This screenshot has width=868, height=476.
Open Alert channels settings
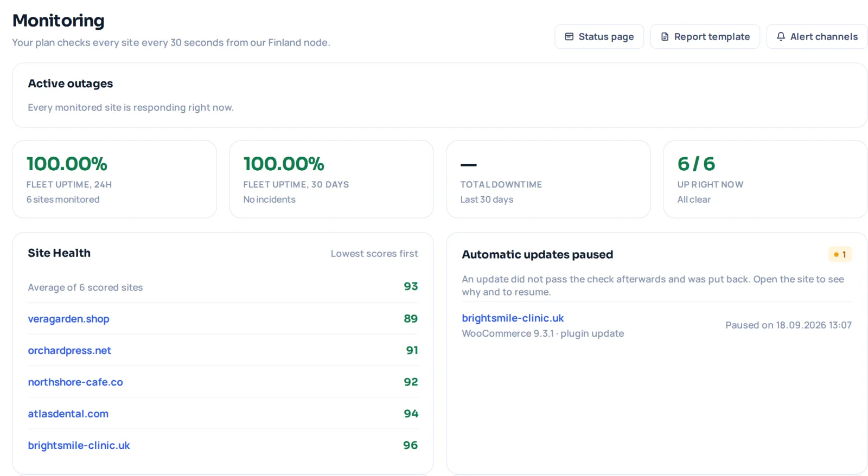pyautogui.click(x=816, y=36)
